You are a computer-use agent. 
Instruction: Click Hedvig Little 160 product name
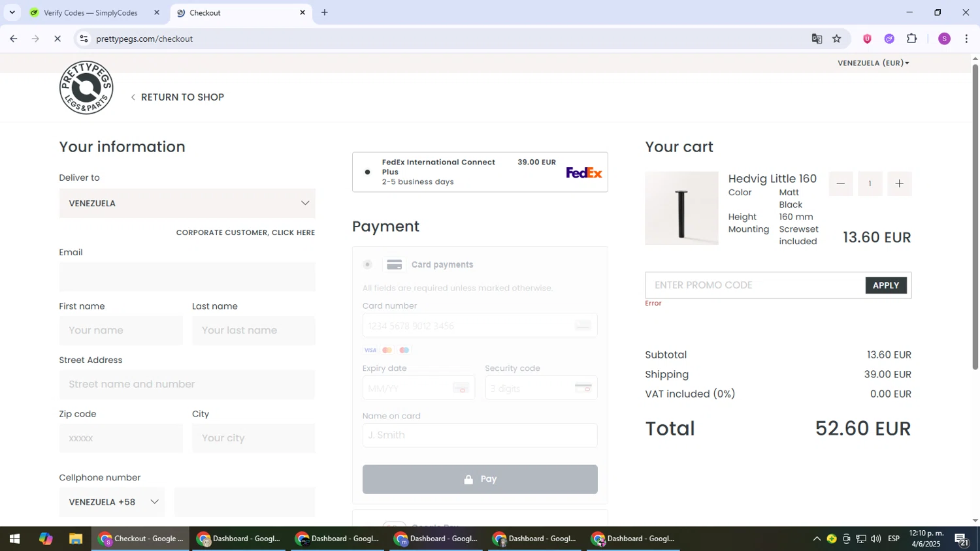coord(772,178)
